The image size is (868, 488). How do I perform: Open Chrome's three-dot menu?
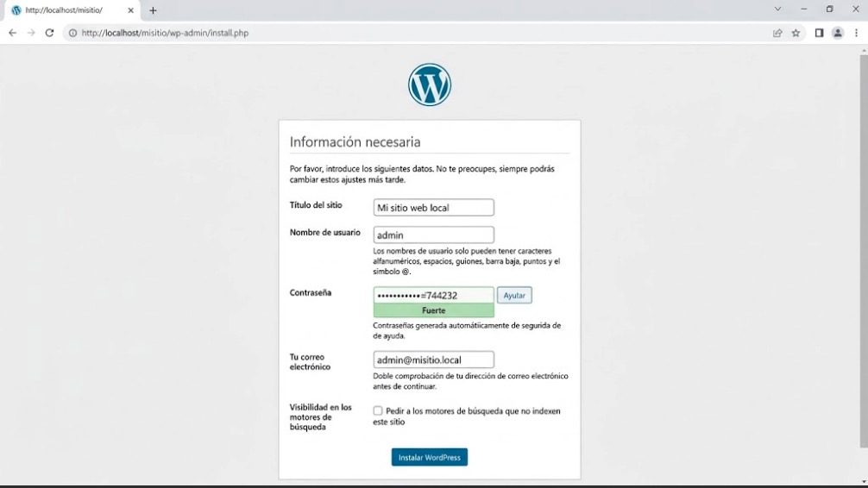click(x=857, y=34)
